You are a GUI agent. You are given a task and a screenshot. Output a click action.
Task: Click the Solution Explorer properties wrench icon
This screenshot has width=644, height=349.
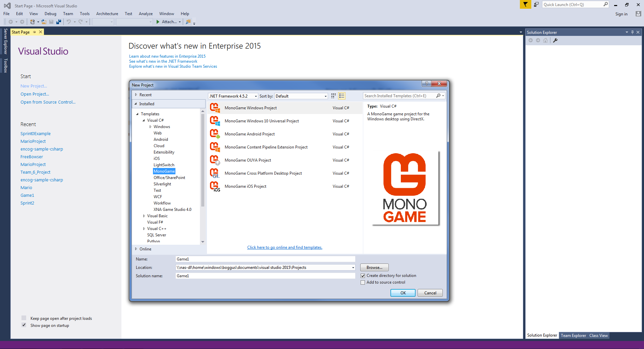coord(555,40)
